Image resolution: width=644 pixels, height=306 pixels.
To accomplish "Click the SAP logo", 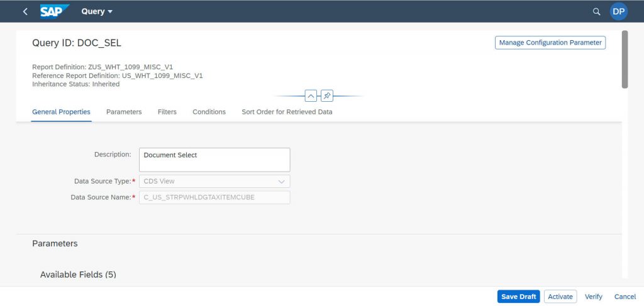I will [x=54, y=11].
